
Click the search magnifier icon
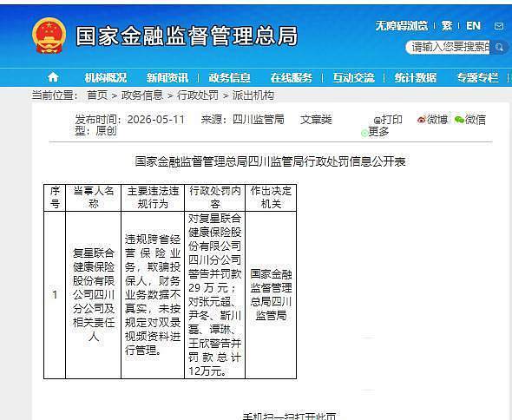click(x=499, y=48)
